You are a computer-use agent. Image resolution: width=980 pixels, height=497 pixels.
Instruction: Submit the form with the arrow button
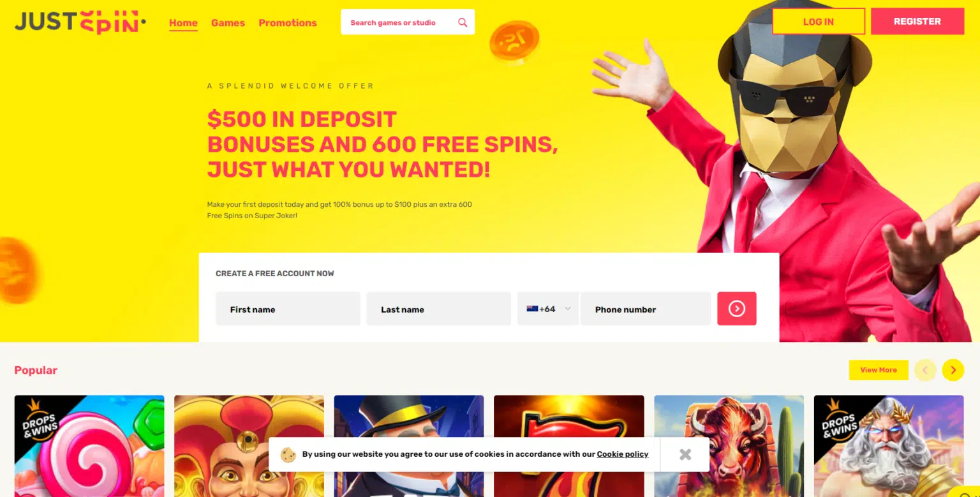[736, 309]
